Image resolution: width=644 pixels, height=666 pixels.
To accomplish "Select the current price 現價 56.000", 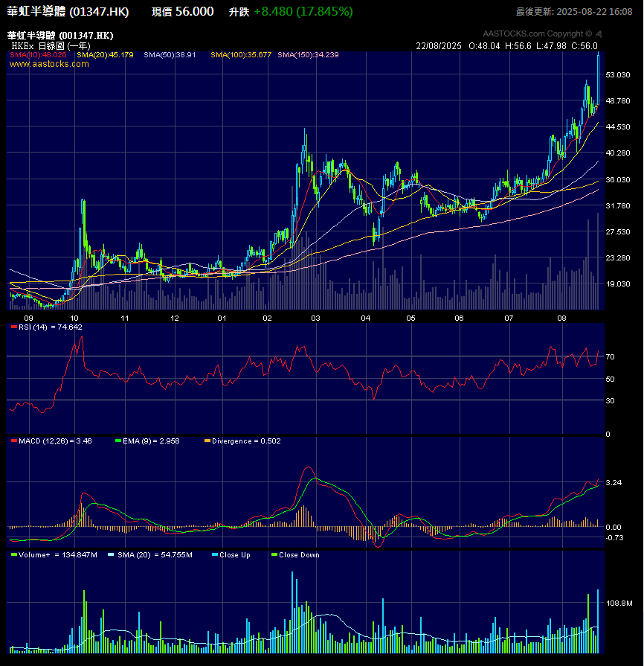I will [182, 12].
